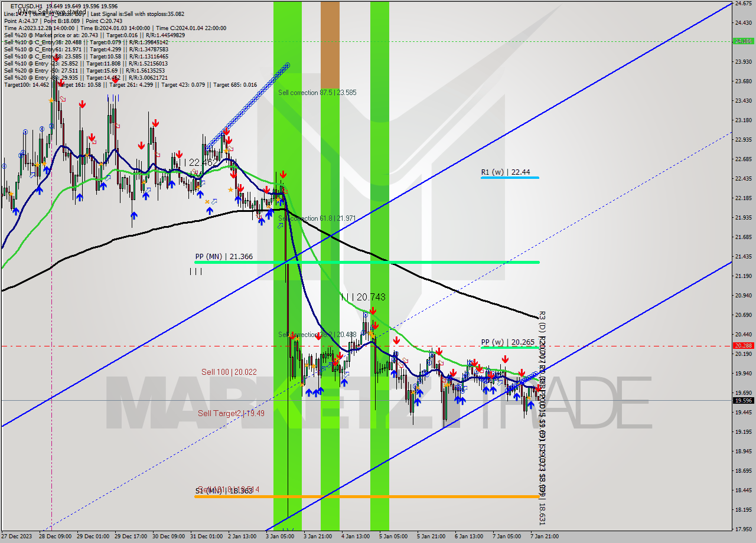The width and height of the screenshot is (756, 543).
Task: Click the '| | | 22.462' wave label
Action: 200,162
